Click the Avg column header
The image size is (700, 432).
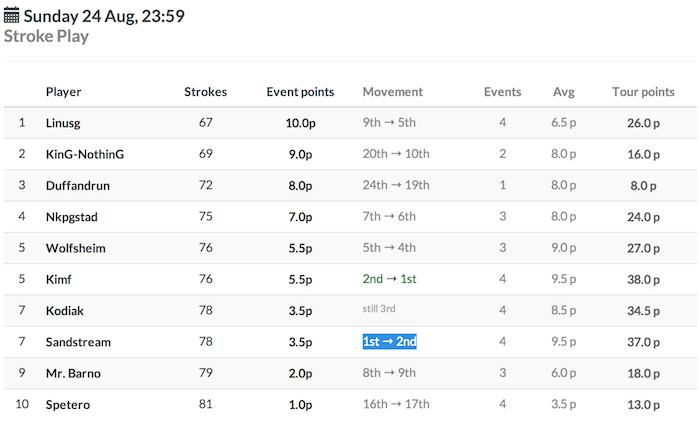(x=564, y=92)
